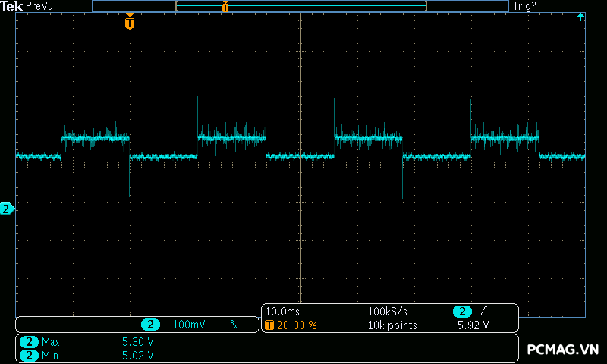This screenshot has height=364, width=607.
Task: Click the Tek logo
Action: pos(13,6)
